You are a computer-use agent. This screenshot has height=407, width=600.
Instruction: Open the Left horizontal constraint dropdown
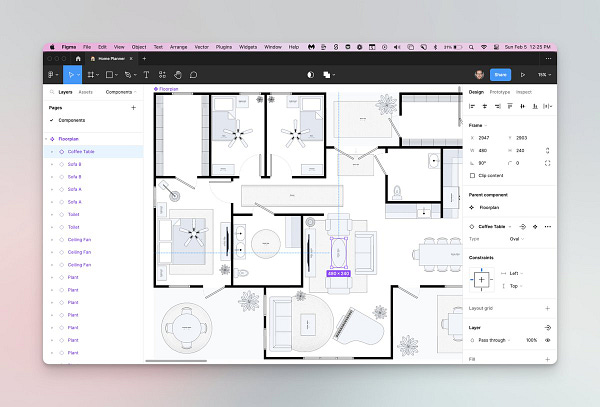click(516, 274)
